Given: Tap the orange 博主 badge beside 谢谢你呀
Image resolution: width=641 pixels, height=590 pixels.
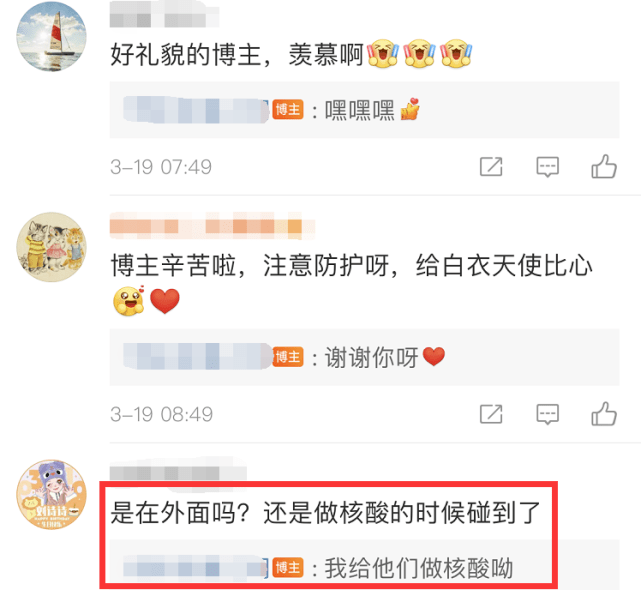Looking at the screenshot, I should pyautogui.click(x=288, y=357).
